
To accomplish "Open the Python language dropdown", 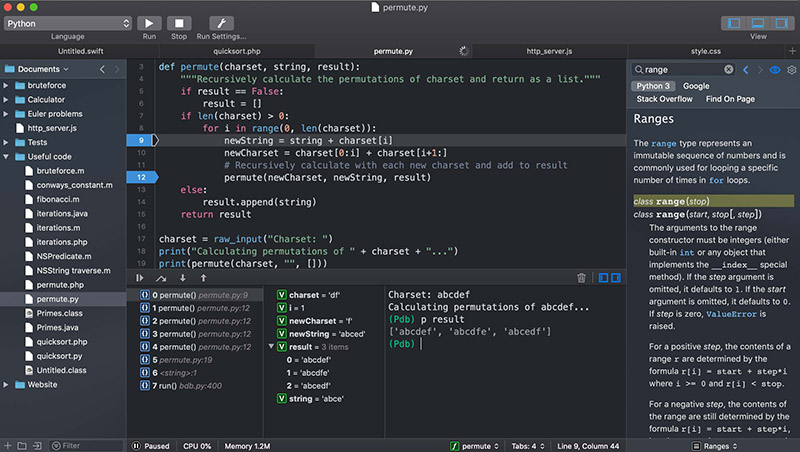I will (68, 23).
